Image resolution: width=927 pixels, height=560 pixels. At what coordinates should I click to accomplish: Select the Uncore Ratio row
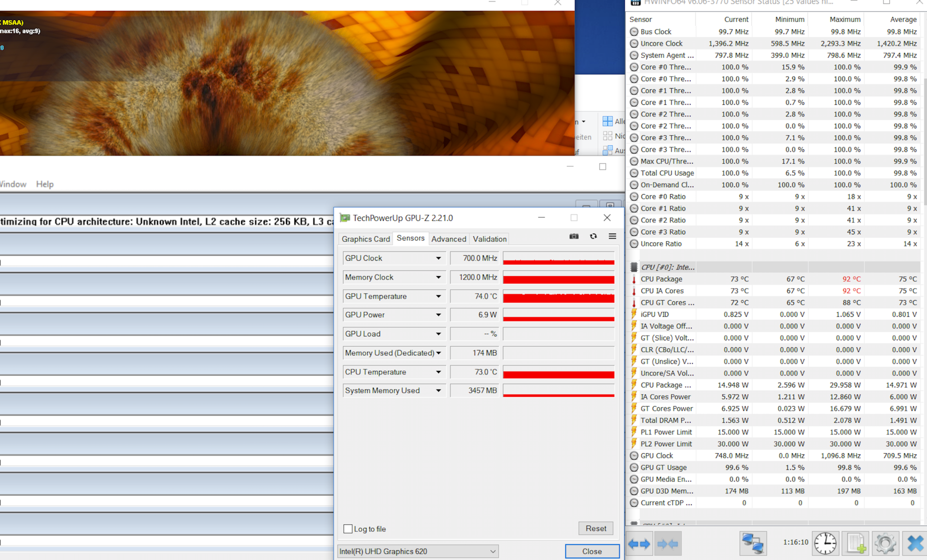(x=774, y=244)
